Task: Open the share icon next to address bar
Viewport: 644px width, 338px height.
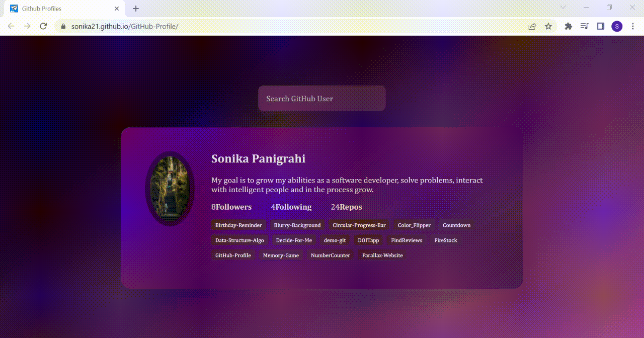Action: pyautogui.click(x=532, y=26)
